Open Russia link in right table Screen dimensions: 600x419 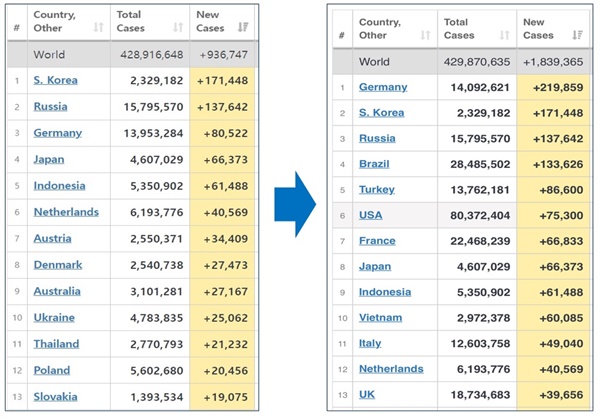click(377, 139)
